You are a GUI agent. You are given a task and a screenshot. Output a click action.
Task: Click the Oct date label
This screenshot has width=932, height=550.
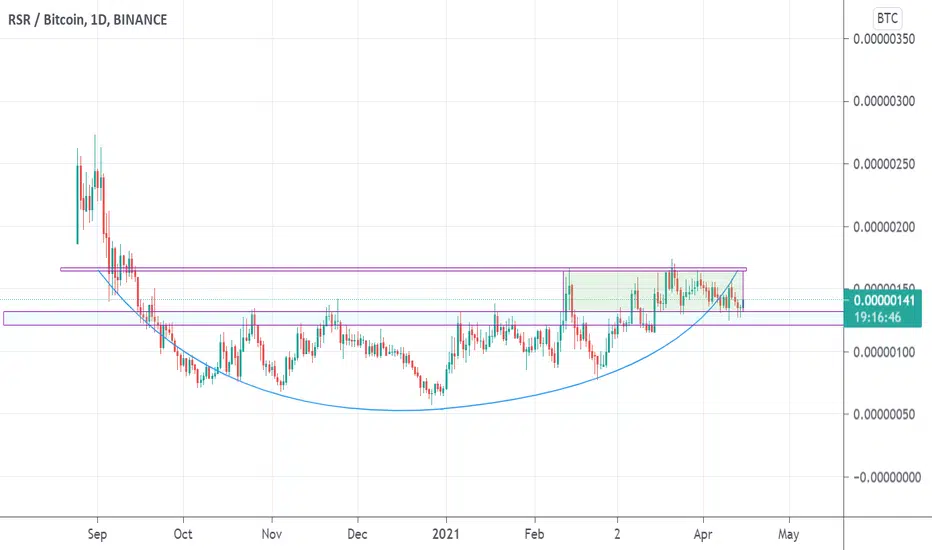pos(183,534)
